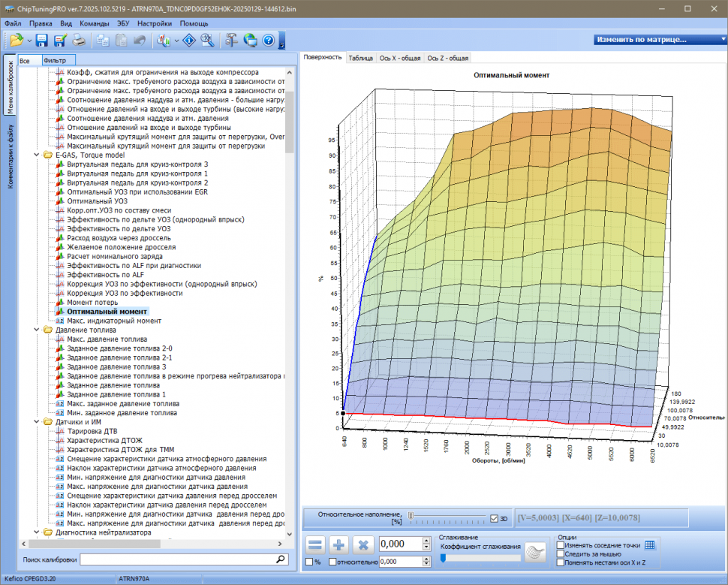The image size is (728, 585).
Task: Open the hammer tools settings icon
Action: coord(230,40)
